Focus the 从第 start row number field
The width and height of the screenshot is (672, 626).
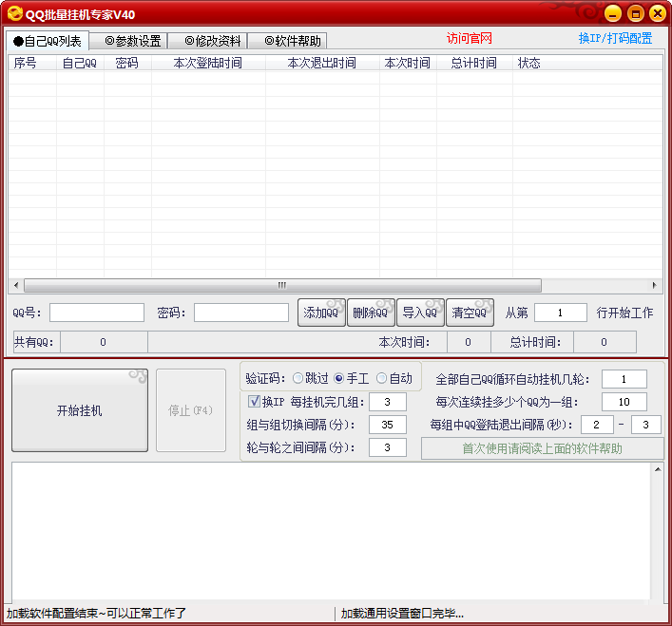tap(561, 313)
